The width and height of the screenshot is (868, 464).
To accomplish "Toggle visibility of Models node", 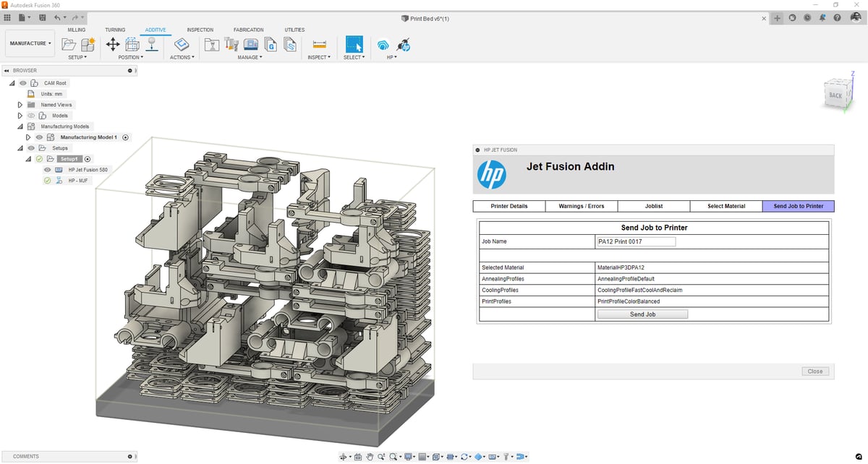I will click(31, 116).
